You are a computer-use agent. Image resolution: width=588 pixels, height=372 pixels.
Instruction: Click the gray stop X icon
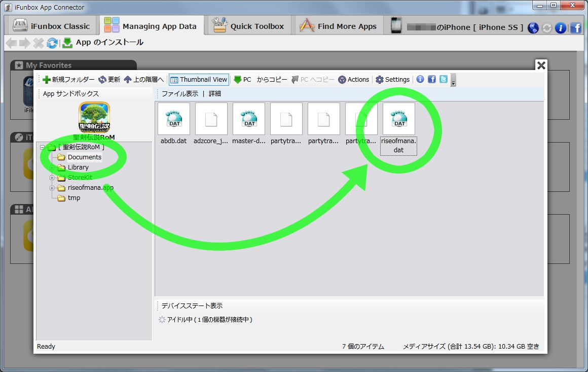coord(38,43)
